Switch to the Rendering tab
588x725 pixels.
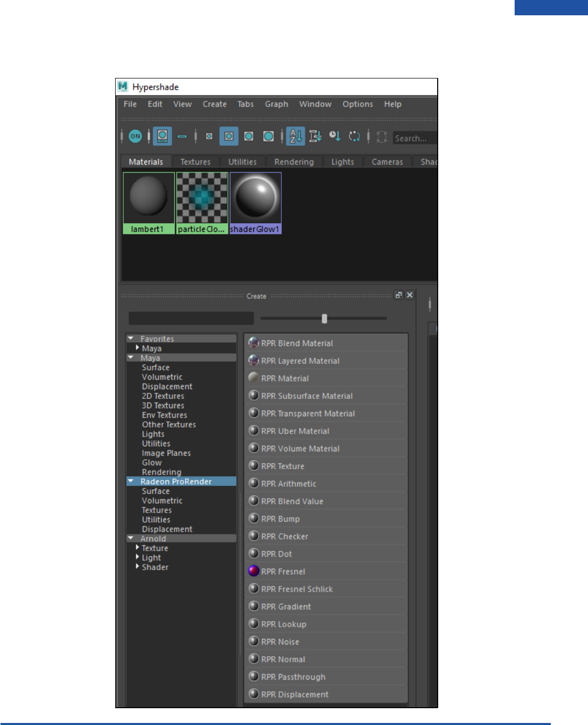(294, 162)
